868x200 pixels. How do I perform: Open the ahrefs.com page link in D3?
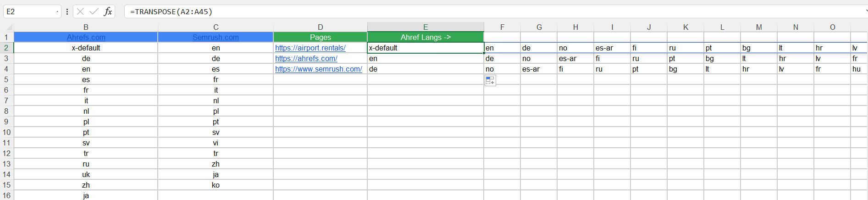pos(306,58)
